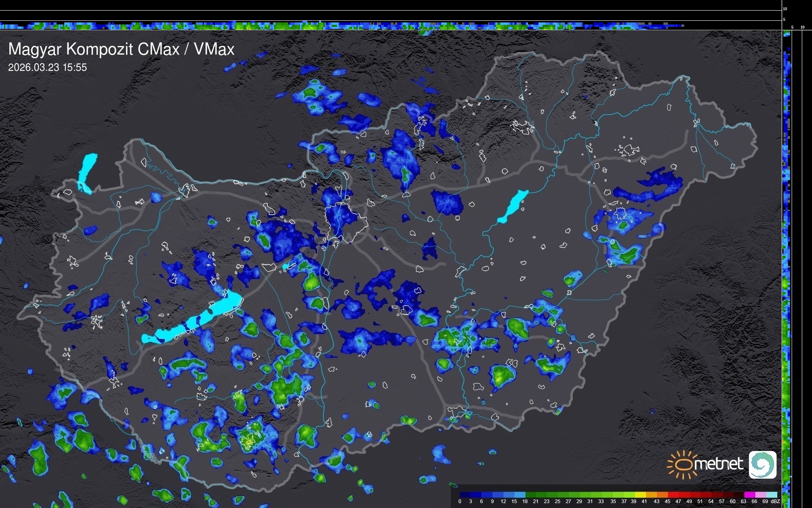Click the top-right height scale label 10
The height and width of the screenshot is (508, 812).
point(785,9)
